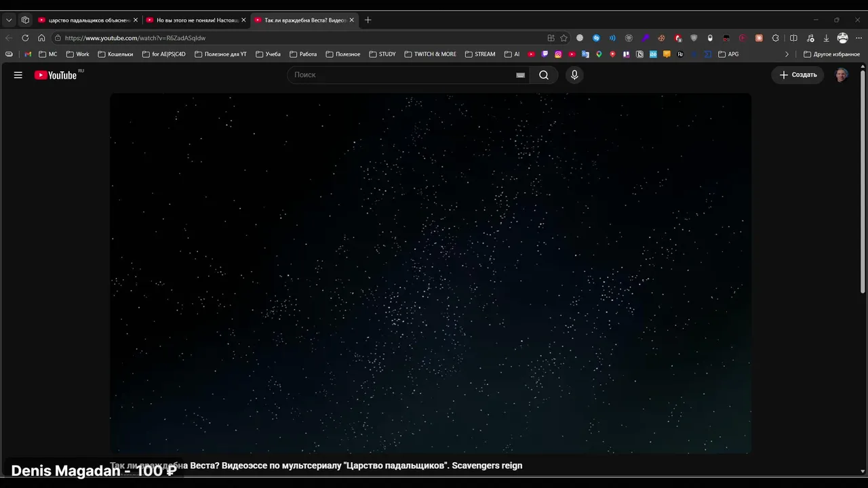Open the purple feather extension icon
Viewport: 868px width, 488px height.
tap(646, 38)
